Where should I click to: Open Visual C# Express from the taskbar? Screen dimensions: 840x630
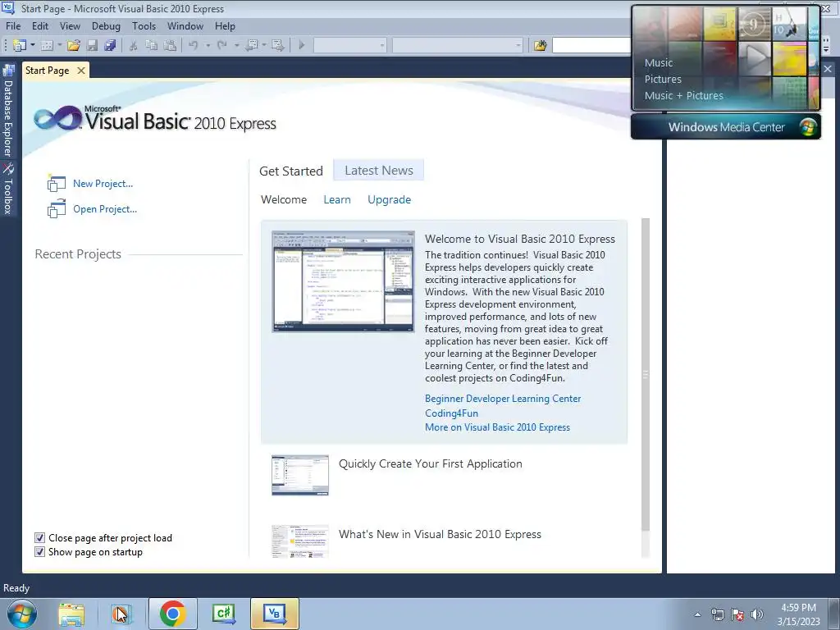click(x=223, y=614)
